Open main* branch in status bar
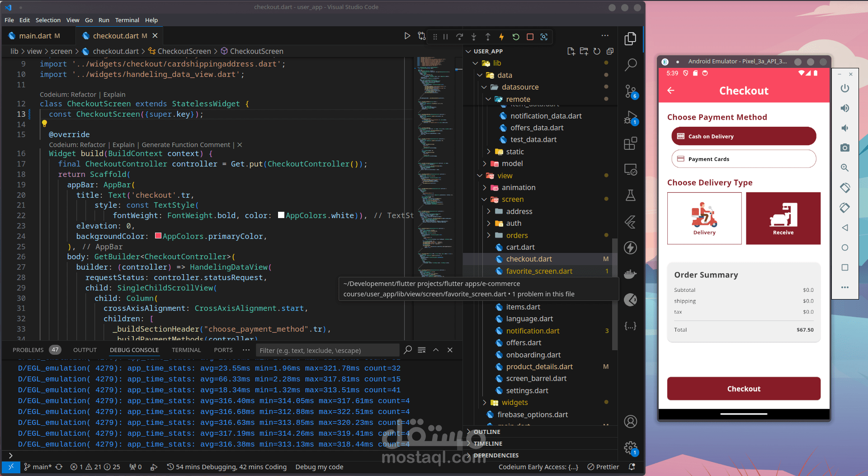 pyautogui.click(x=38, y=467)
